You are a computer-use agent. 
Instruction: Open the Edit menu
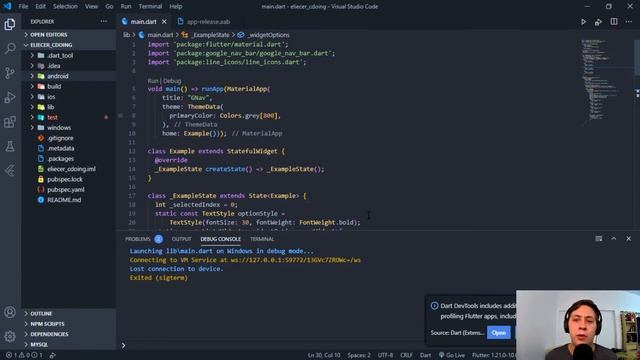coord(40,7)
